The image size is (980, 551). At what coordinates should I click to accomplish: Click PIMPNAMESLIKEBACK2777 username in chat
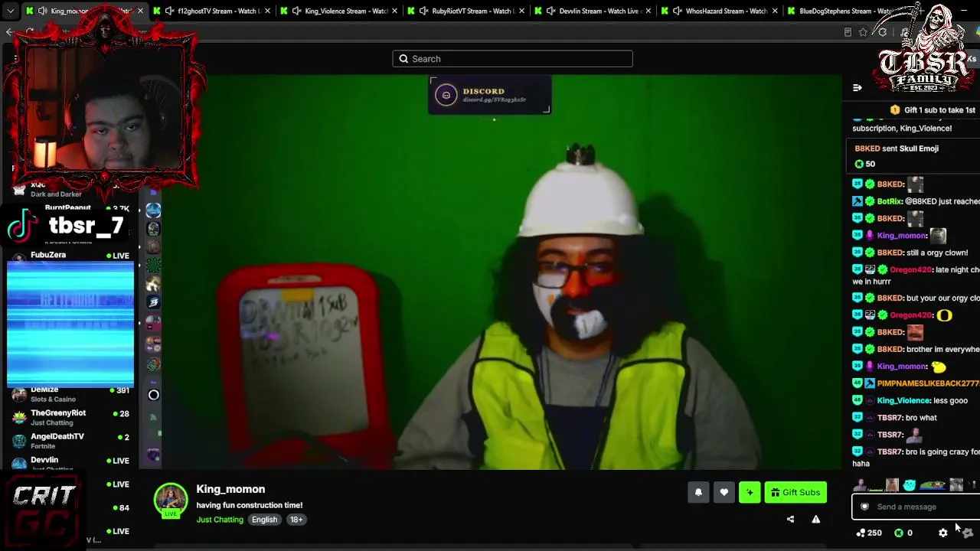click(x=929, y=383)
